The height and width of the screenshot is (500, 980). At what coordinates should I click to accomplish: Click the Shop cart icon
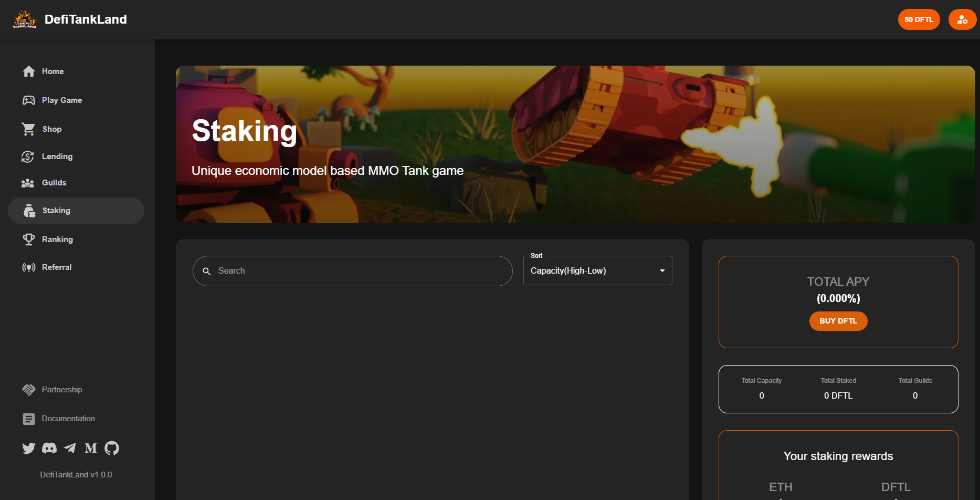pyautogui.click(x=28, y=129)
